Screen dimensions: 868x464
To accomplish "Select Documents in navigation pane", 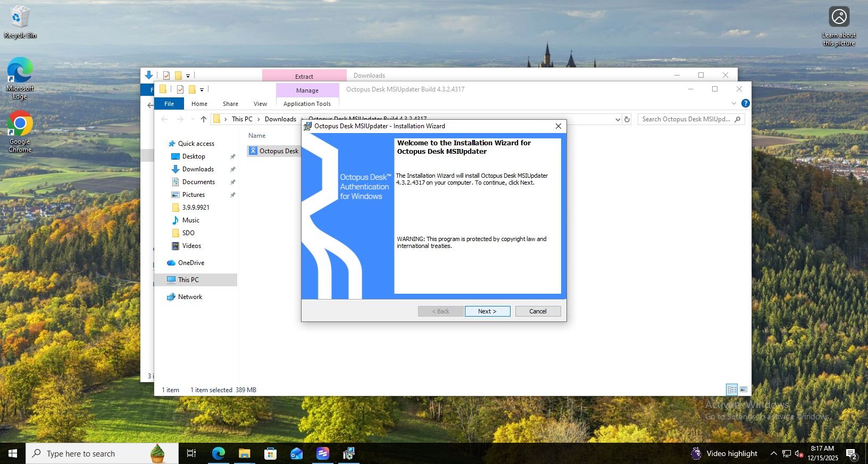I will pyautogui.click(x=198, y=182).
